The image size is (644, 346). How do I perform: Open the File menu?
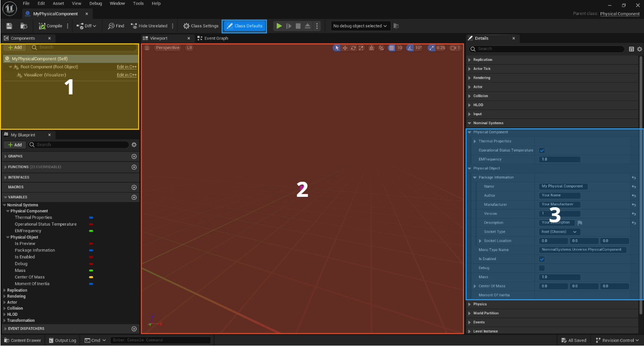click(26, 3)
